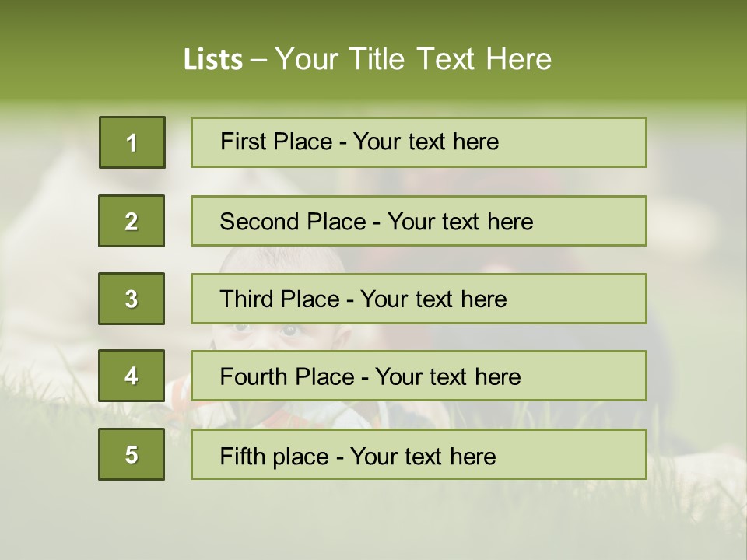Click the word Lists in title

[x=213, y=59]
